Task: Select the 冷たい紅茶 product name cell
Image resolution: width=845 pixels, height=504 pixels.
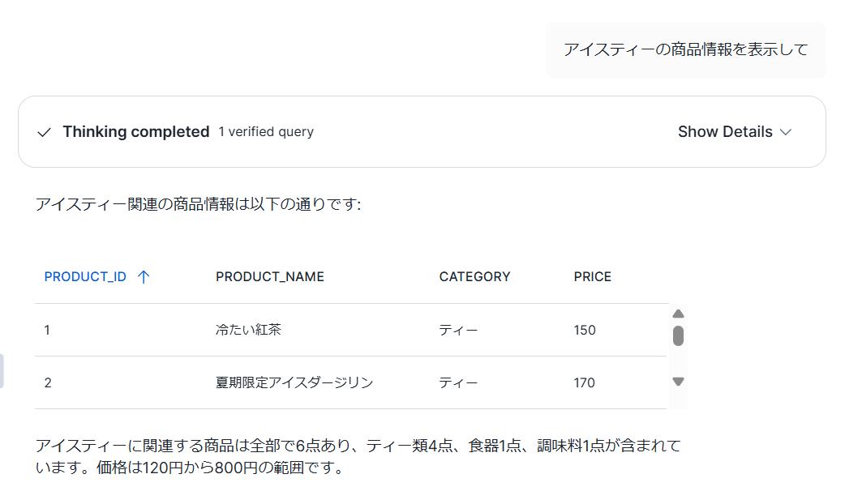Action: click(x=248, y=330)
